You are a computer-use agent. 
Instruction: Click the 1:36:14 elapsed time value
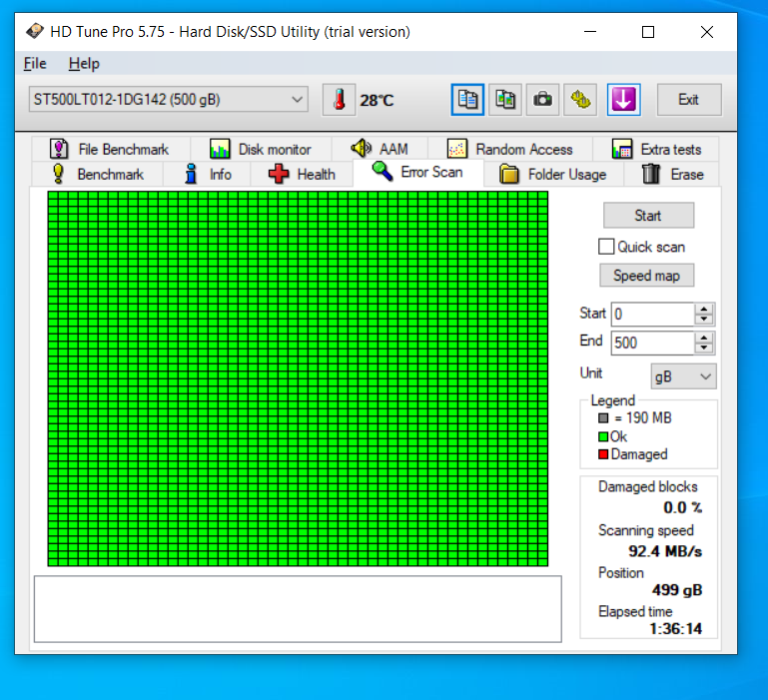coord(676,628)
